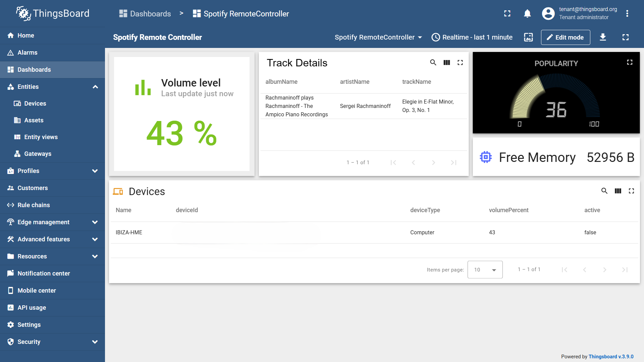Screen dimensions: 644x362
Task: Open Mobile center in the sidebar
Action: (52, 291)
